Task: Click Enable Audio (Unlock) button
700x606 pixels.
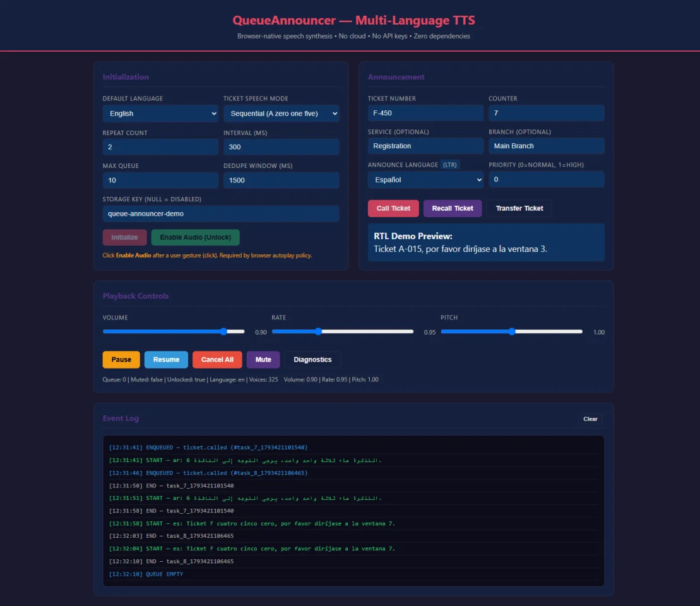Action: pyautogui.click(x=196, y=237)
